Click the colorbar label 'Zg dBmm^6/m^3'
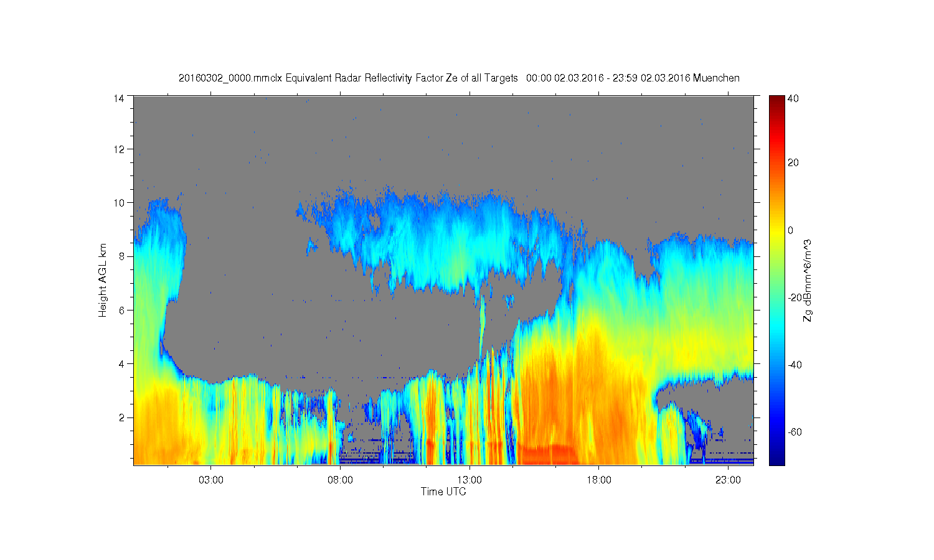The image size is (934, 560). coord(808,281)
